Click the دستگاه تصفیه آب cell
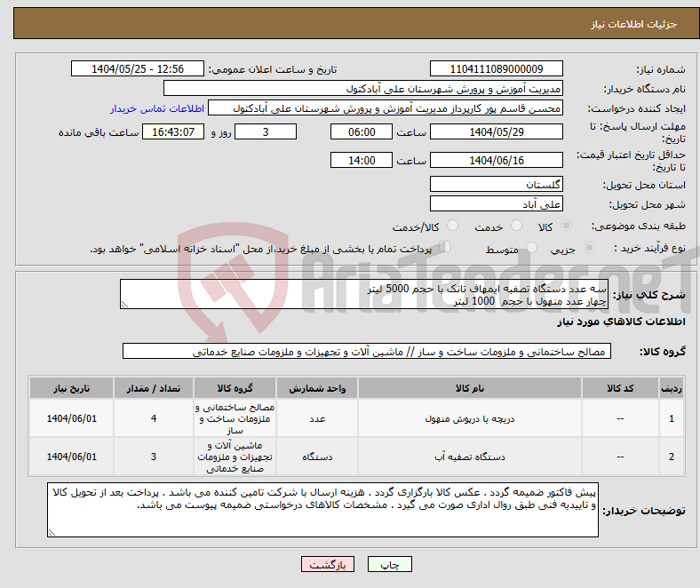 pos(470,457)
